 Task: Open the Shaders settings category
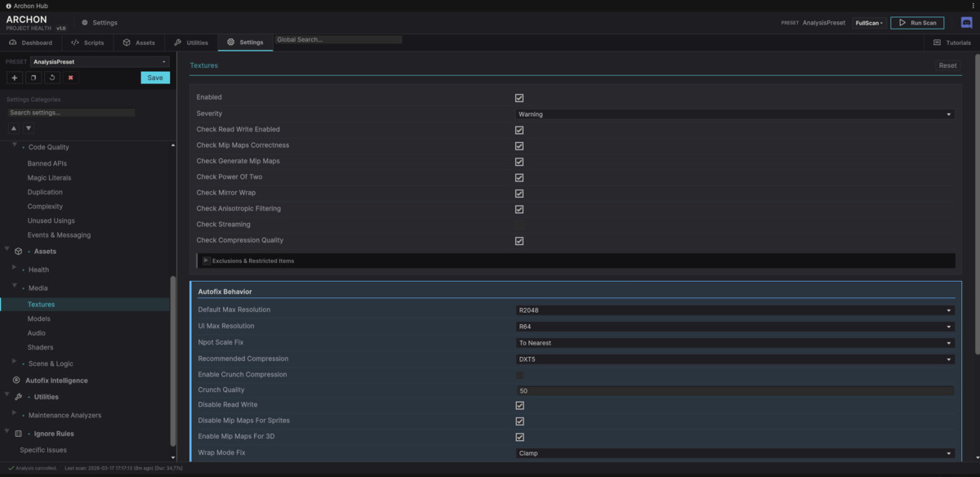pos(40,347)
